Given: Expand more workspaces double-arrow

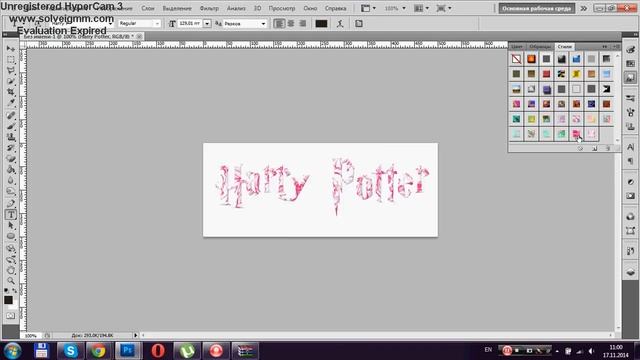Looking at the screenshot, I should pos(584,8).
